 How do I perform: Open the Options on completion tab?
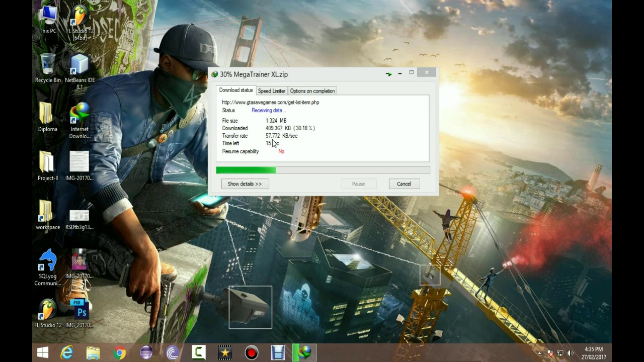point(312,91)
